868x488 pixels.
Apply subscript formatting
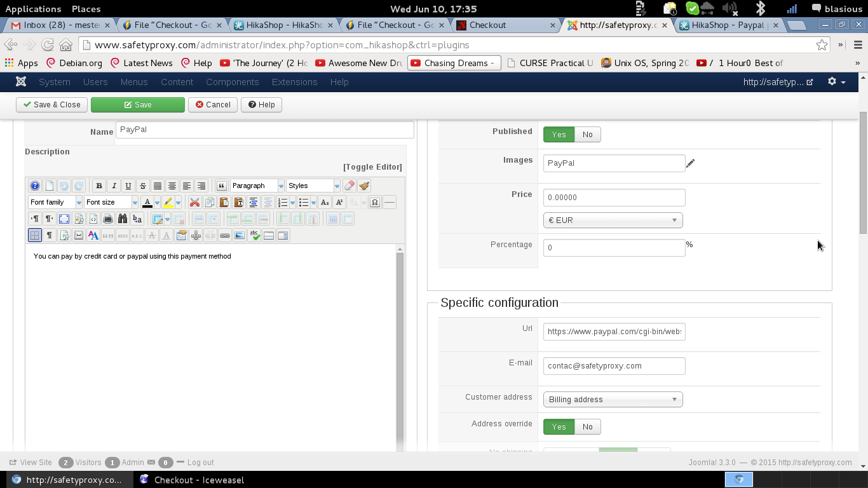click(x=325, y=202)
